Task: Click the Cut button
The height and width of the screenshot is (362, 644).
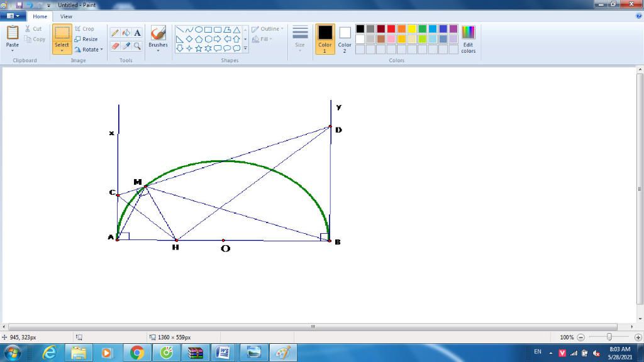Action: coord(33,29)
